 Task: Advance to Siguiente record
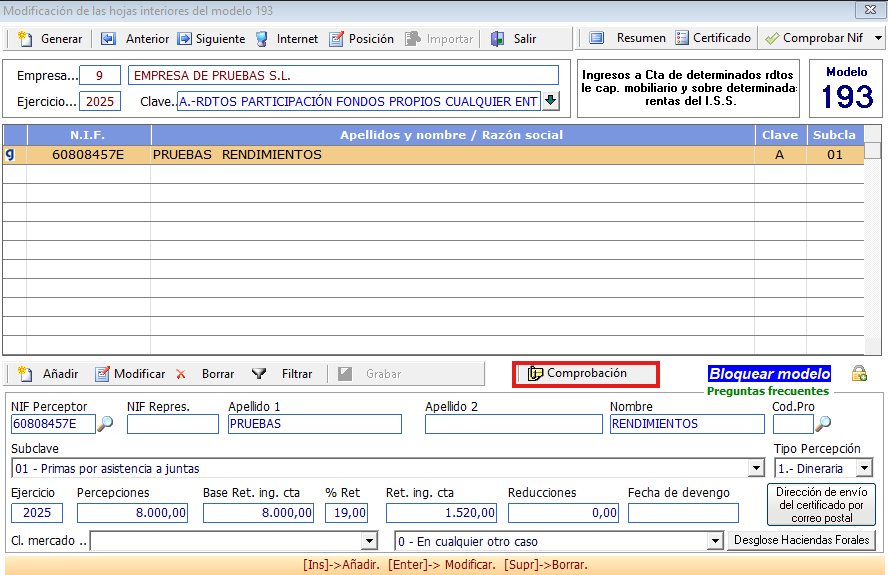185,39
